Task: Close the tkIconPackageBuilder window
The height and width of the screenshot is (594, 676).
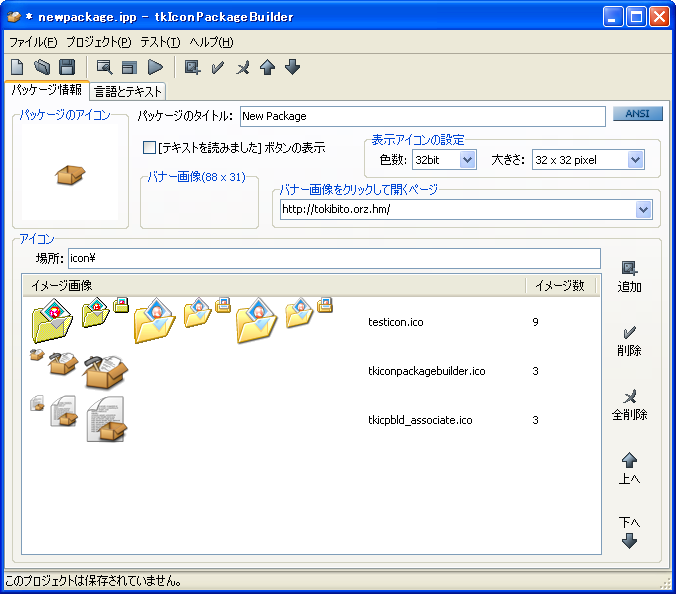Action: (660, 17)
